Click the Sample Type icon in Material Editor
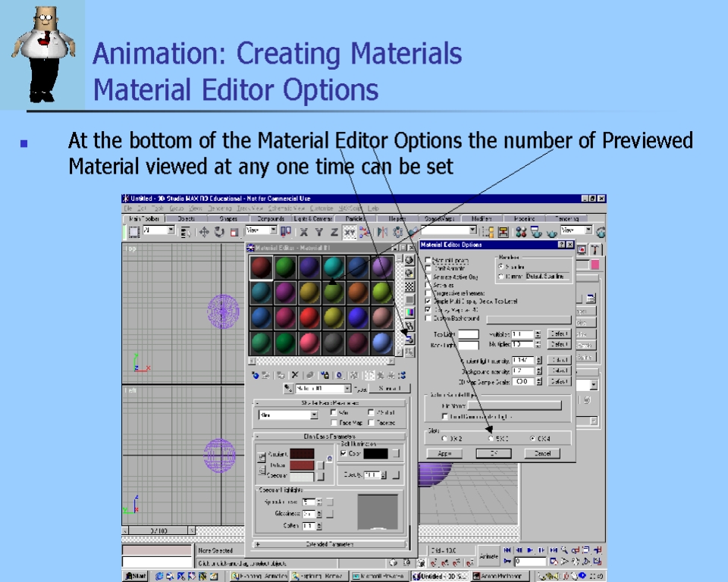Image resolution: width=728 pixels, height=582 pixels. tap(409, 260)
